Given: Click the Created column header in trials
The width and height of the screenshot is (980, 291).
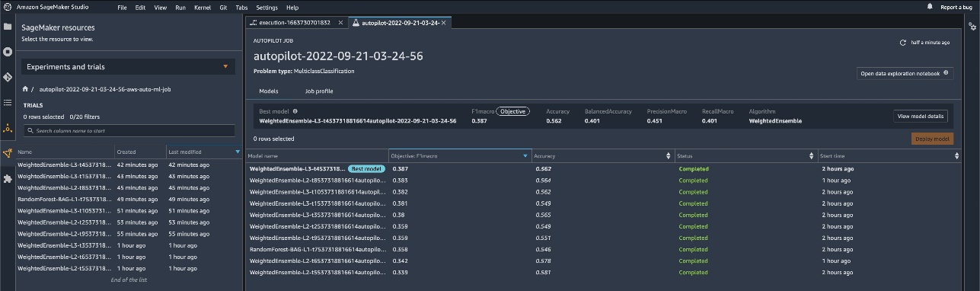Looking at the screenshot, I should [x=140, y=152].
